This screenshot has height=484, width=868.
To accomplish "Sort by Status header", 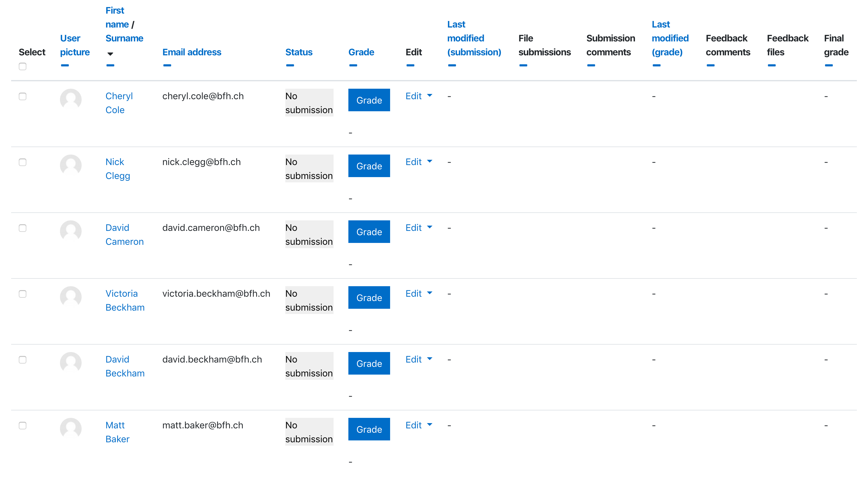I will point(299,52).
